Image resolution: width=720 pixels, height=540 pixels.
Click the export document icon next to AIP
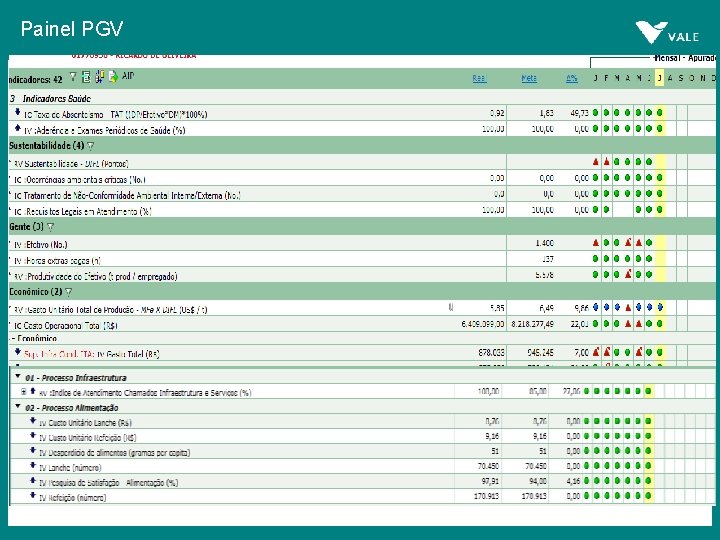click(113, 77)
